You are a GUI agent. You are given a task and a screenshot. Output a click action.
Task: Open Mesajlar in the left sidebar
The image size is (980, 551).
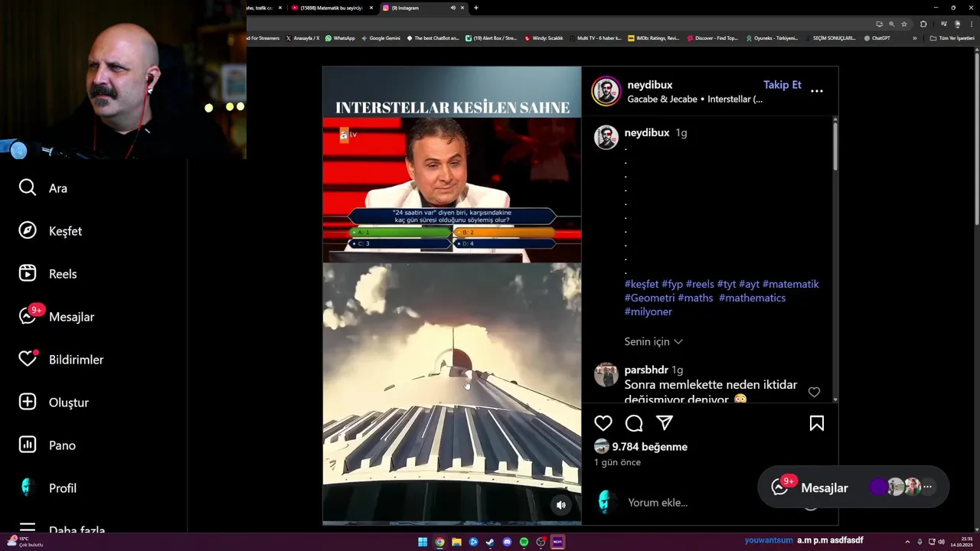click(x=56, y=316)
